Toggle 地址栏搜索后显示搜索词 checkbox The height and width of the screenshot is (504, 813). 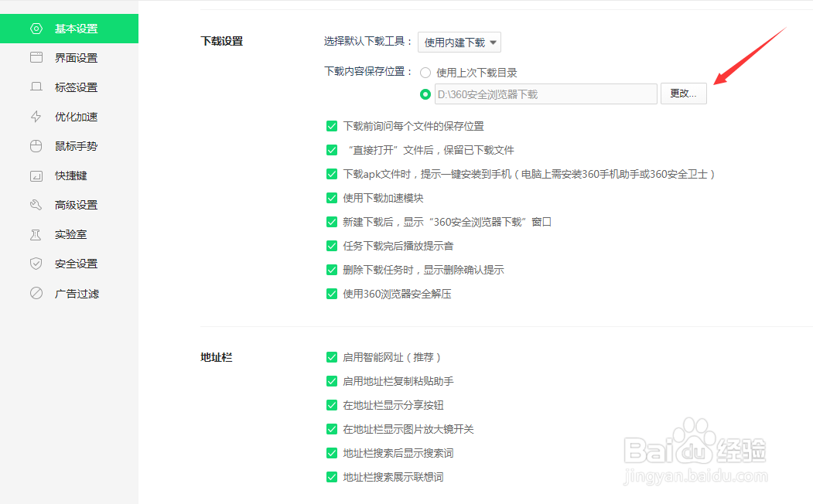point(332,453)
